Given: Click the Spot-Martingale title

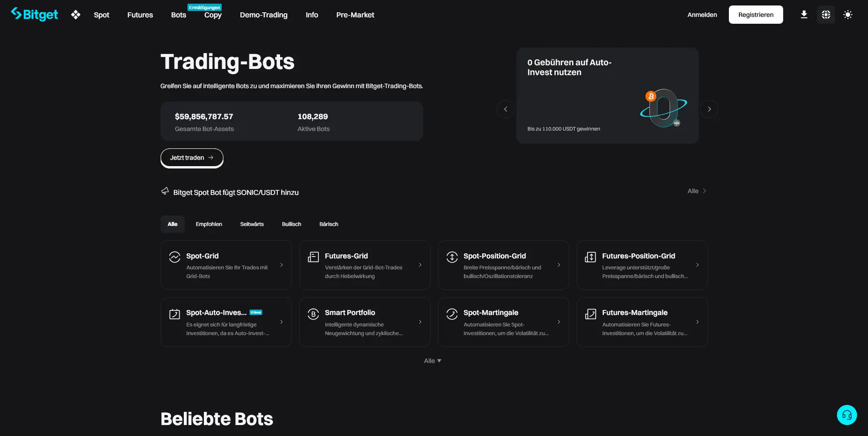Looking at the screenshot, I should pyautogui.click(x=491, y=313).
